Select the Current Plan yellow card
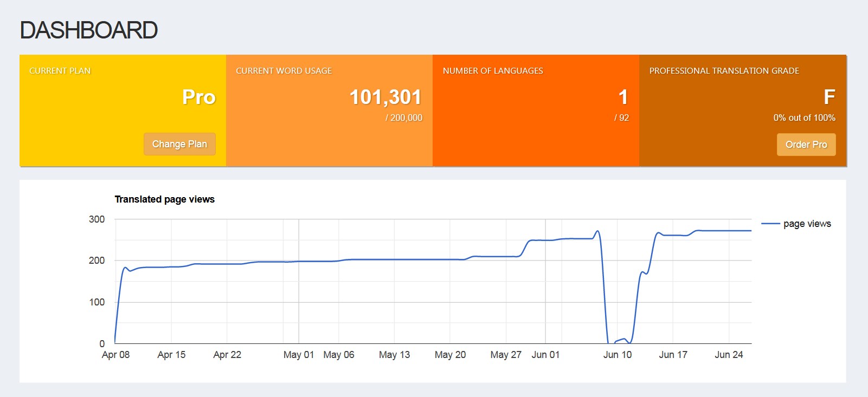 (x=123, y=110)
